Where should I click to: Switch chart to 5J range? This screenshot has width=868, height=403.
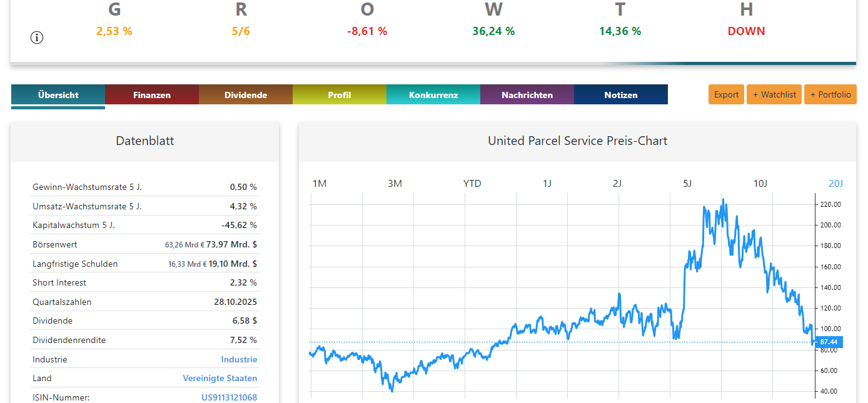[687, 183]
